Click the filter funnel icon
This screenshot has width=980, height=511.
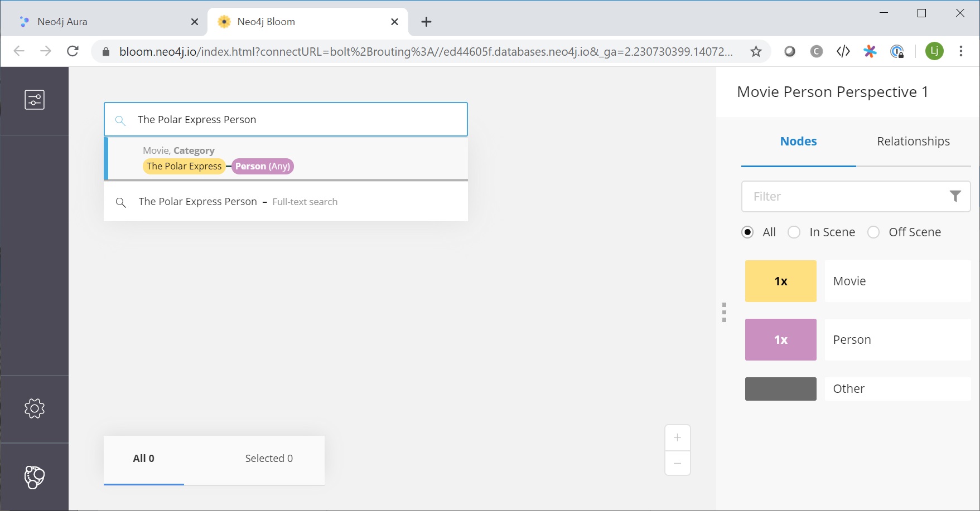[x=955, y=196]
